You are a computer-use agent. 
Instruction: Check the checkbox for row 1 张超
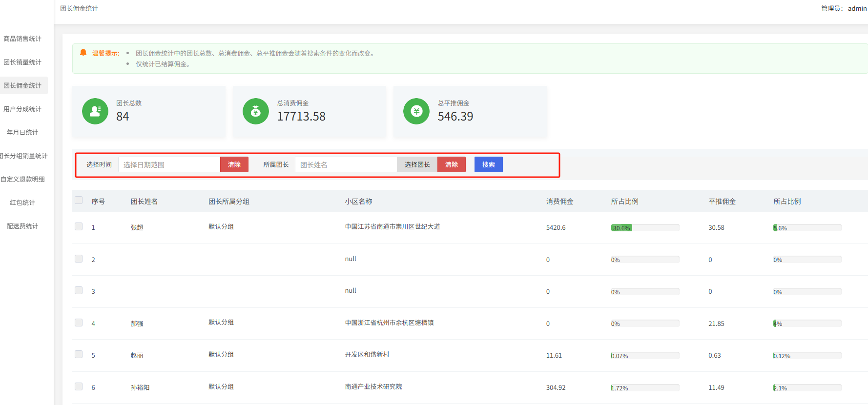pos(79,226)
